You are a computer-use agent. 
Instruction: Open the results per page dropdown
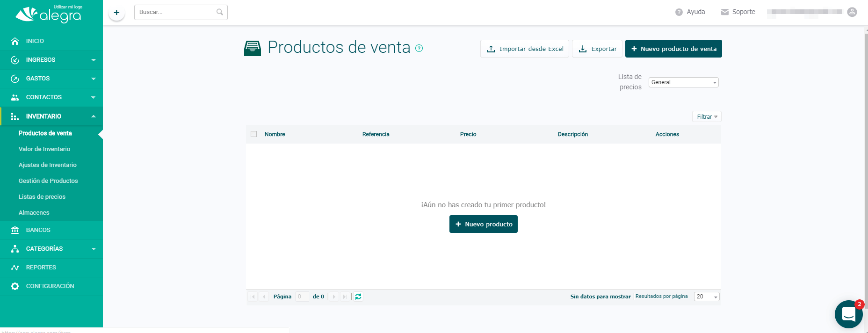coord(707,297)
